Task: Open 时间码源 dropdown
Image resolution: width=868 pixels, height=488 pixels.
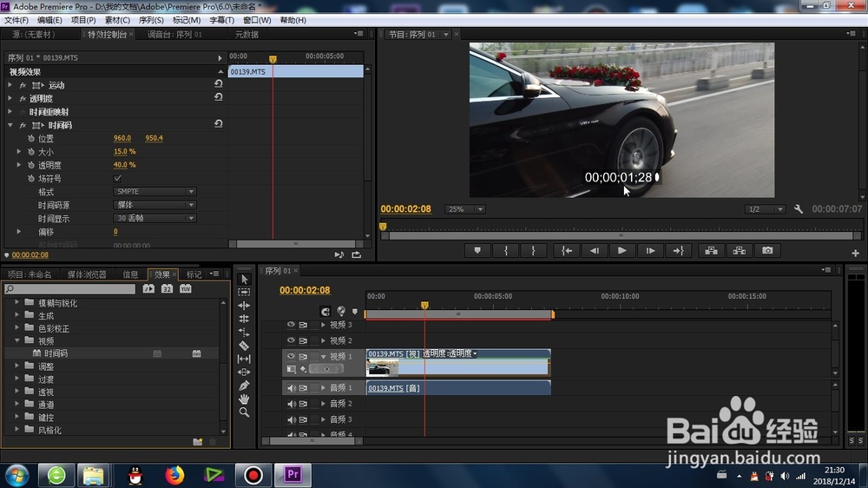Action: point(155,205)
